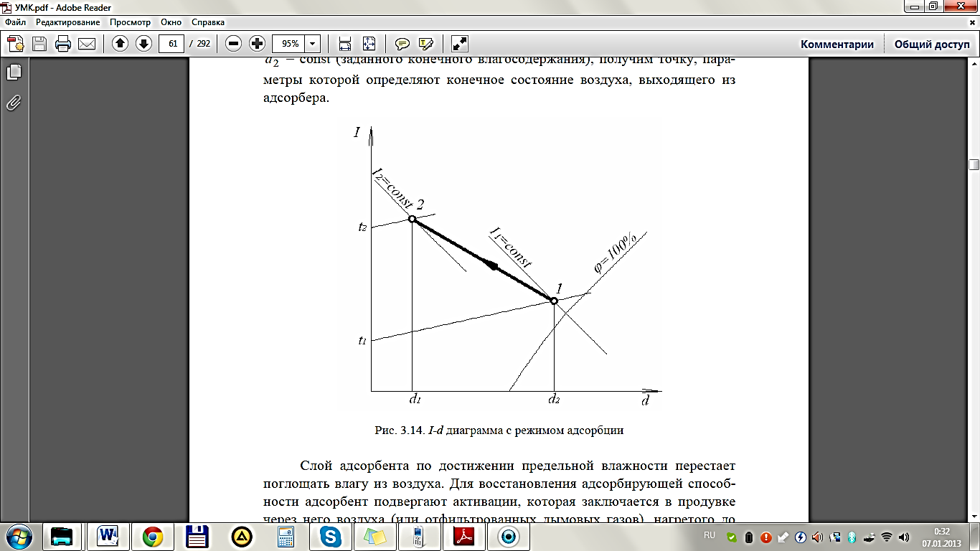This screenshot has height=551, width=980.
Task: Switch to read mode with expand arrows icon
Action: point(460,44)
